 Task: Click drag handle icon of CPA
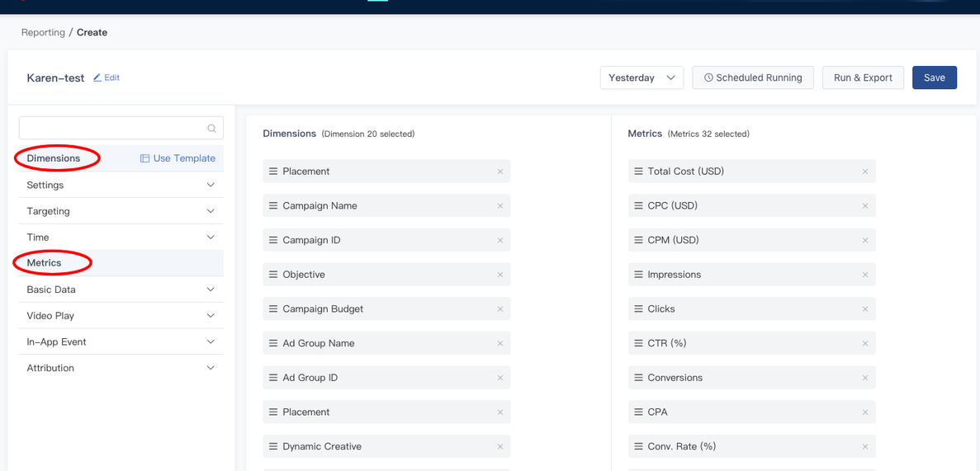(x=638, y=412)
